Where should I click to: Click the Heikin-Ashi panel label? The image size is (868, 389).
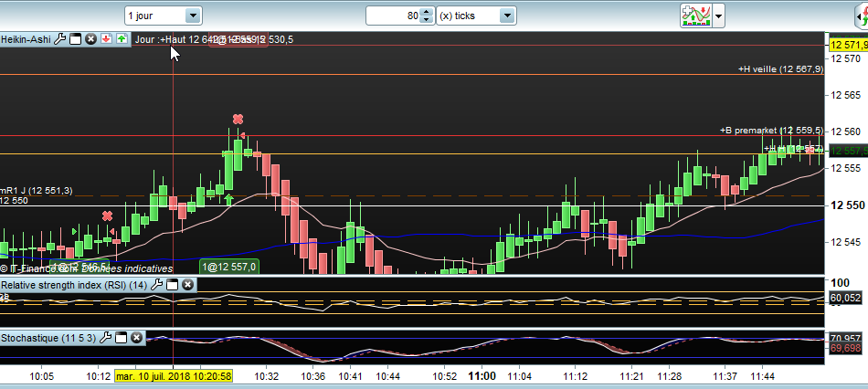point(26,38)
